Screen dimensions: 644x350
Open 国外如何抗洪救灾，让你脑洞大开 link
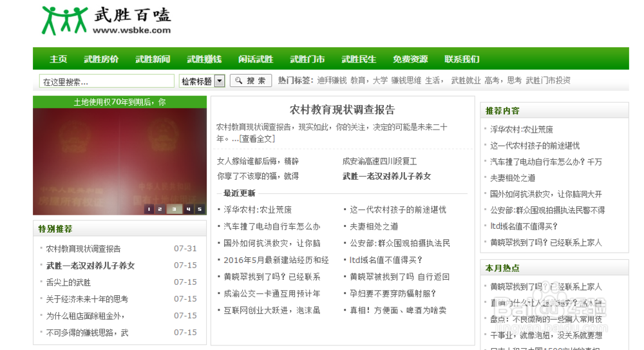(x=546, y=194)
